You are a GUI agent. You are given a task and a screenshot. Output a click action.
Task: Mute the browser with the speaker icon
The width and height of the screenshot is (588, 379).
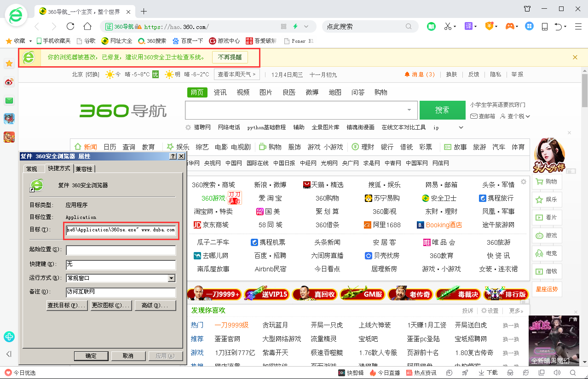coord(557,373)
